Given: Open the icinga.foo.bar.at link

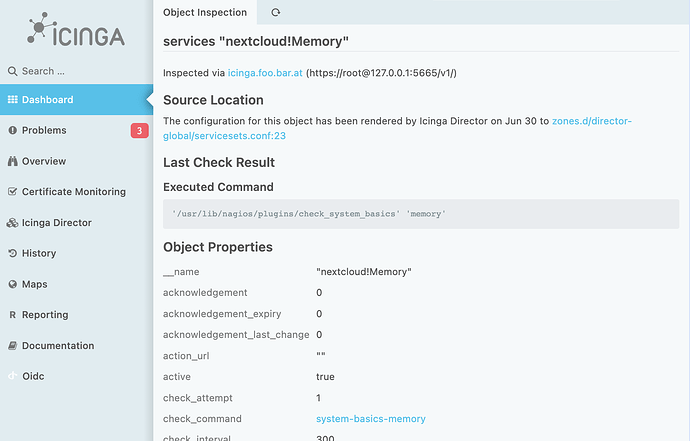Looking at the screenshot, I should 265,73.
